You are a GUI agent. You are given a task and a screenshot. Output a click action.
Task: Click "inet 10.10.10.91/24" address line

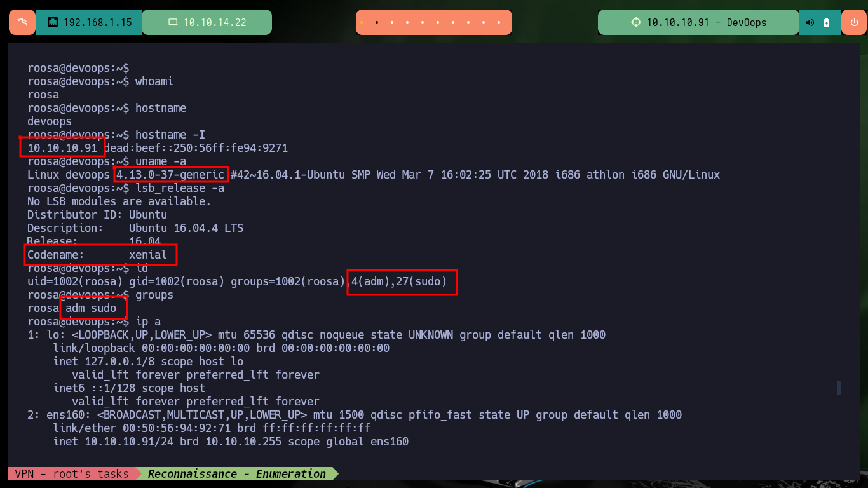231,442
